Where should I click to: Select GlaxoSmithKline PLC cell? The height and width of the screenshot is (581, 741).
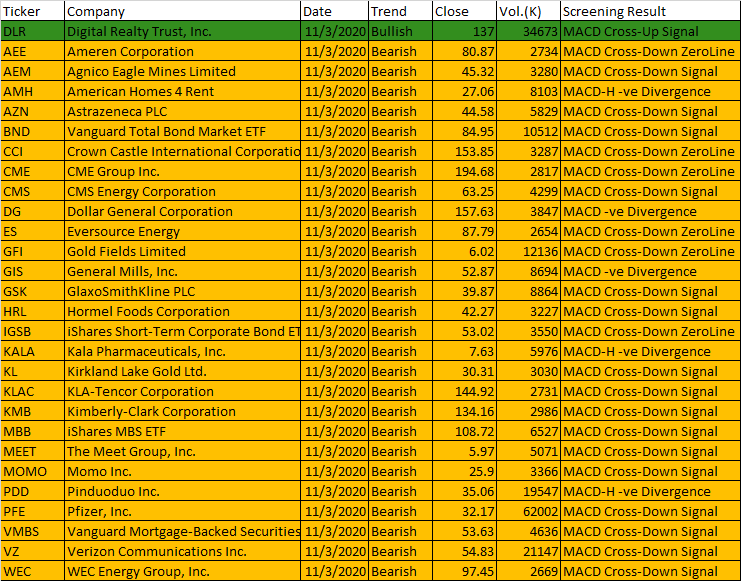pyautogui.click(x=182, y=291)
